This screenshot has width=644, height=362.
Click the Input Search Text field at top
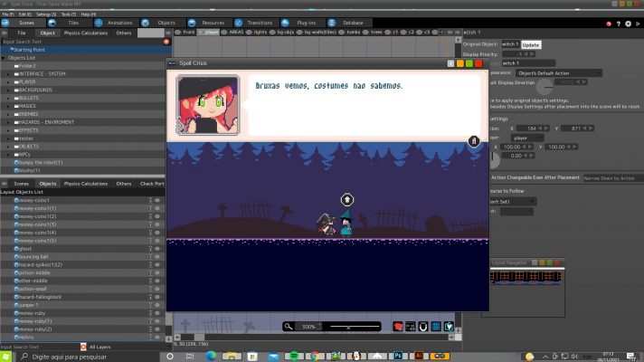click(x=80, y=42)
